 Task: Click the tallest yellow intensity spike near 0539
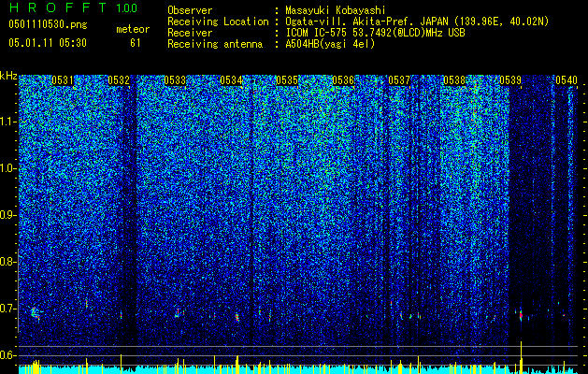(522, 357)
